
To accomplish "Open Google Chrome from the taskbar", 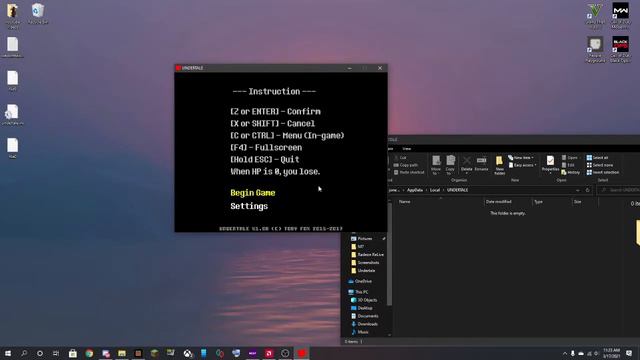I will click(89, 353).
